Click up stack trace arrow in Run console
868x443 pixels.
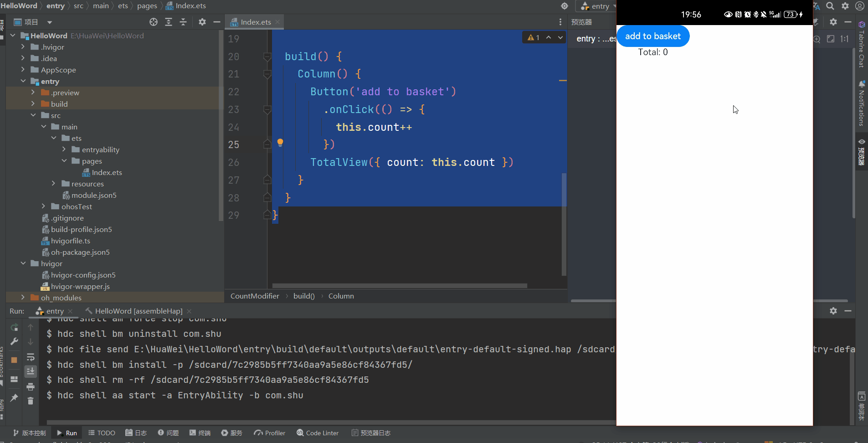[31, 327]
